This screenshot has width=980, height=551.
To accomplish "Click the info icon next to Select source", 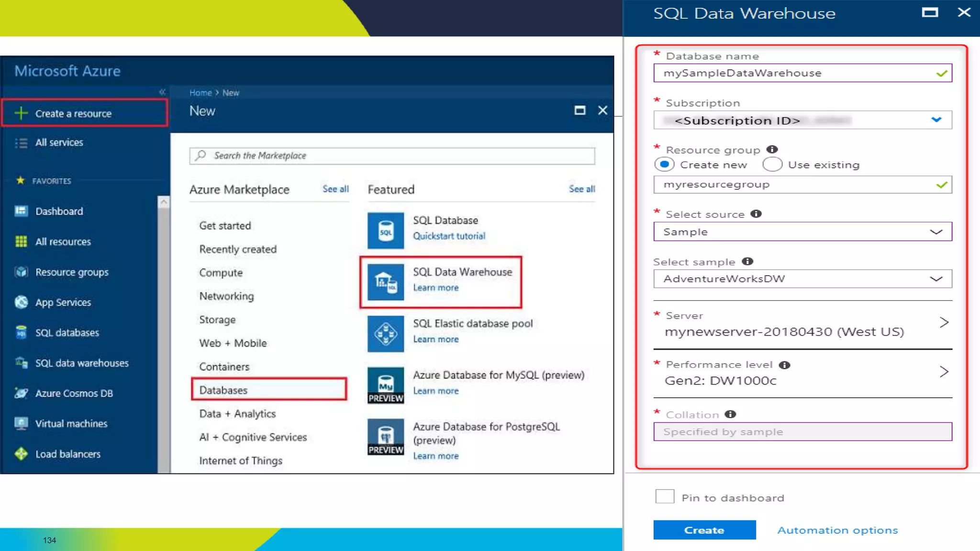I will pyautogui.click(x=756, y=214).
